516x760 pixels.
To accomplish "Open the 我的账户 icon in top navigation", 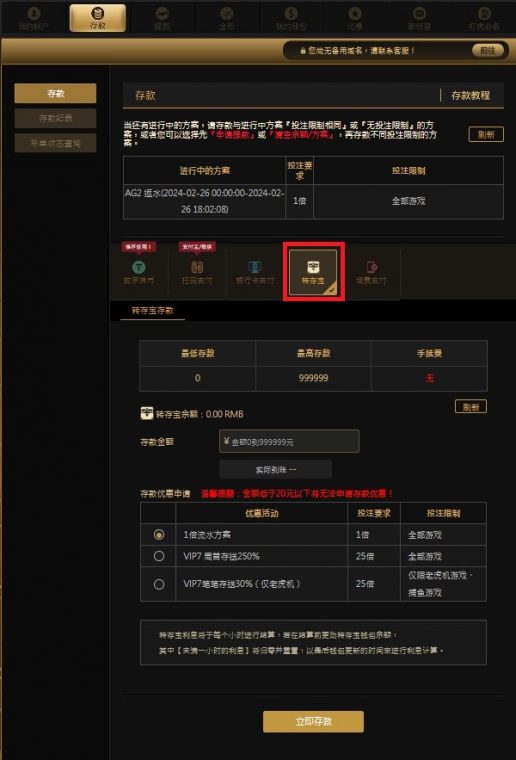I will coord(33,19).
